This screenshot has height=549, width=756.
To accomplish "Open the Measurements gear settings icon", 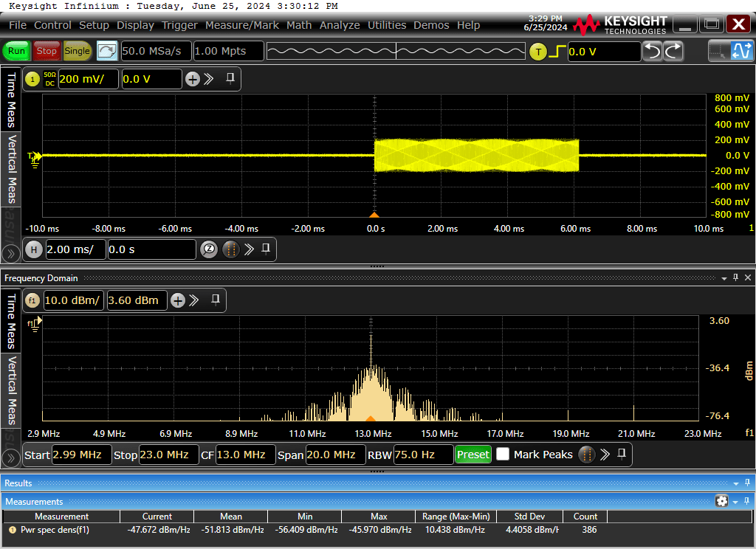I will 721,501.
